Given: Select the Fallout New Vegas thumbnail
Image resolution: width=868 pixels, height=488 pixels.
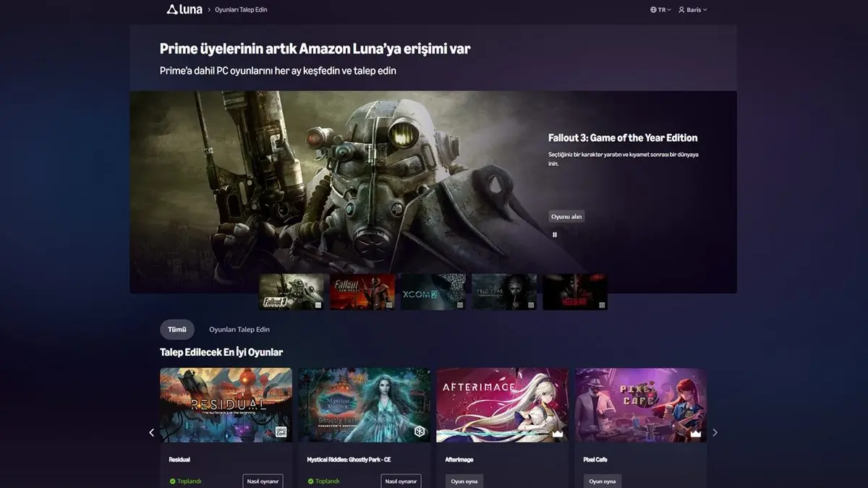Looking at the screenshot, I should pyautogui.click(x=362, y=291).
